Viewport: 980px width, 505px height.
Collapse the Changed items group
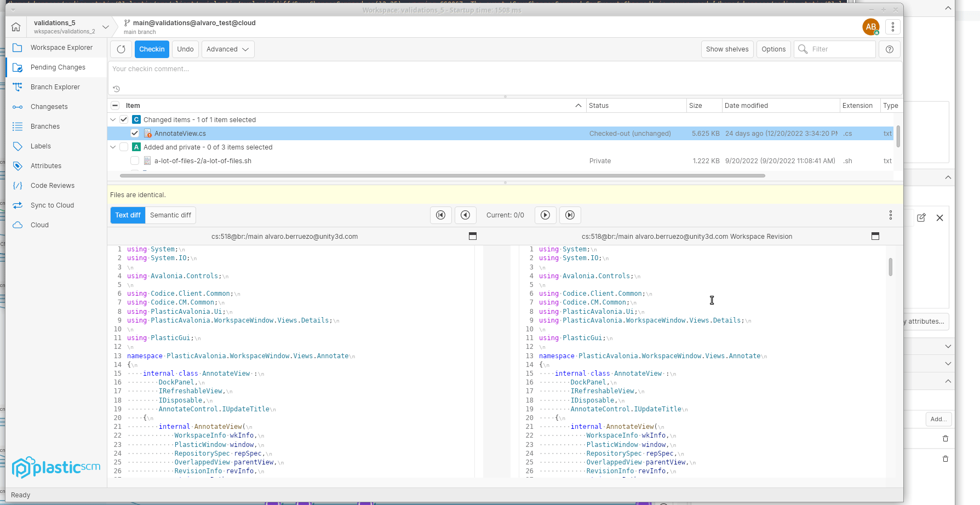[113, 119]
